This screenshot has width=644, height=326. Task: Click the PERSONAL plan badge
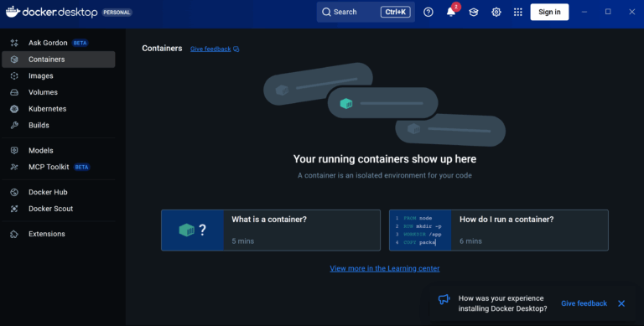click(117, 13)
